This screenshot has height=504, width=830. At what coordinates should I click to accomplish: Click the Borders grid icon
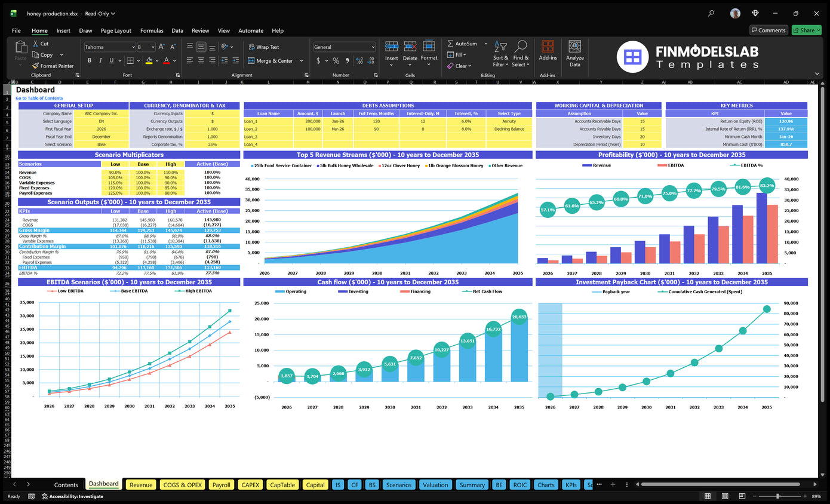131,60
